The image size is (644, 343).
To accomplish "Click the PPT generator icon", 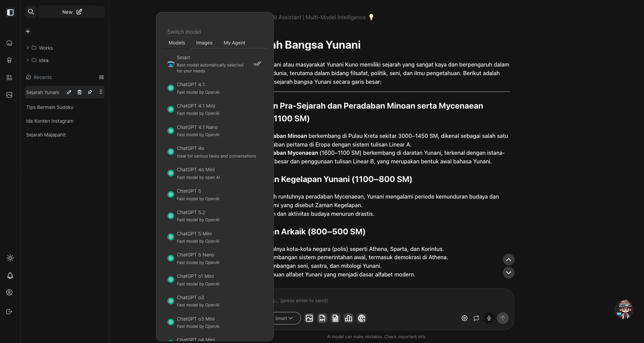I will point(322,318).
